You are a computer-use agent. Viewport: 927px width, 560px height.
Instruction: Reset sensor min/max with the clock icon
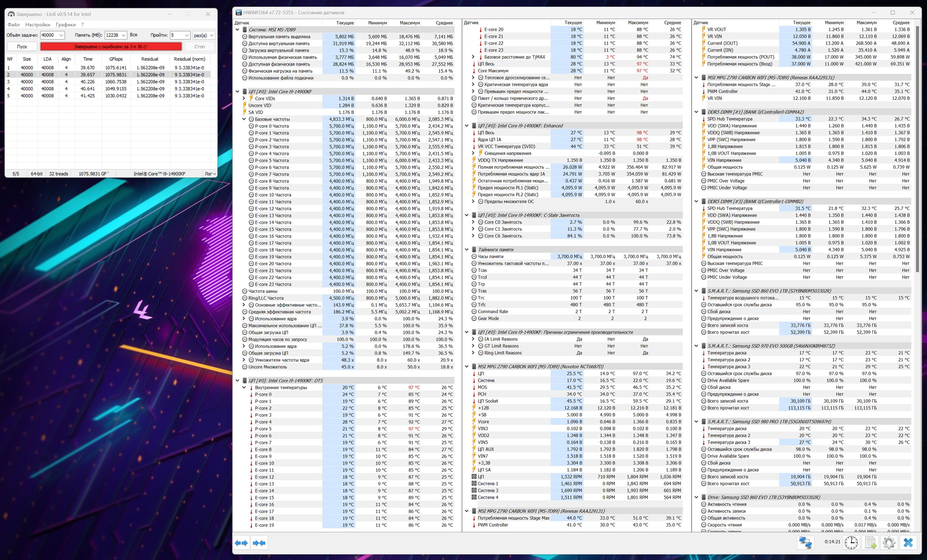point(851,543)
